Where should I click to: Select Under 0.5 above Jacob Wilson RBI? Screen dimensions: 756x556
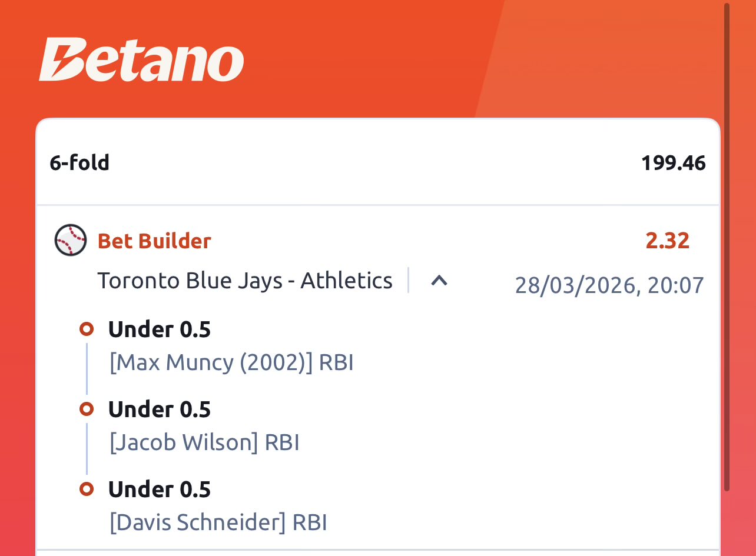coord(159,409)
